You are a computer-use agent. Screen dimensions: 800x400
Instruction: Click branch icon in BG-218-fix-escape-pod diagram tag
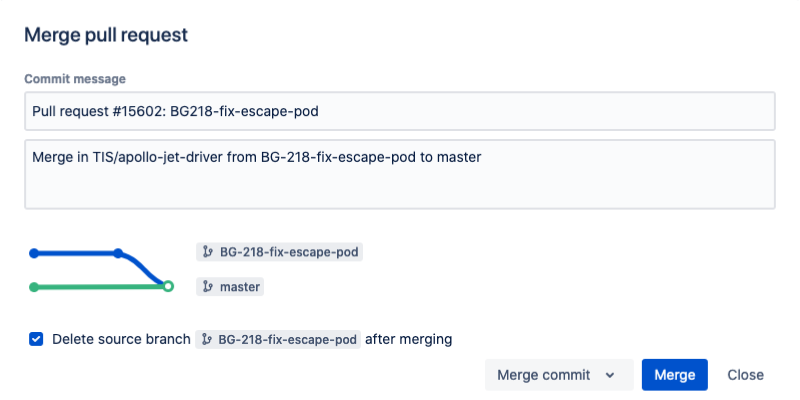coord(207,252)
